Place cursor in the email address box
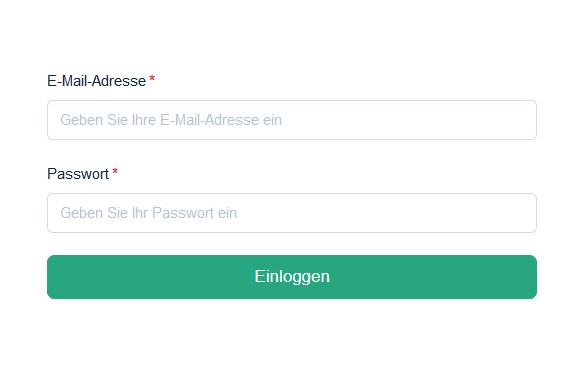 292,120
